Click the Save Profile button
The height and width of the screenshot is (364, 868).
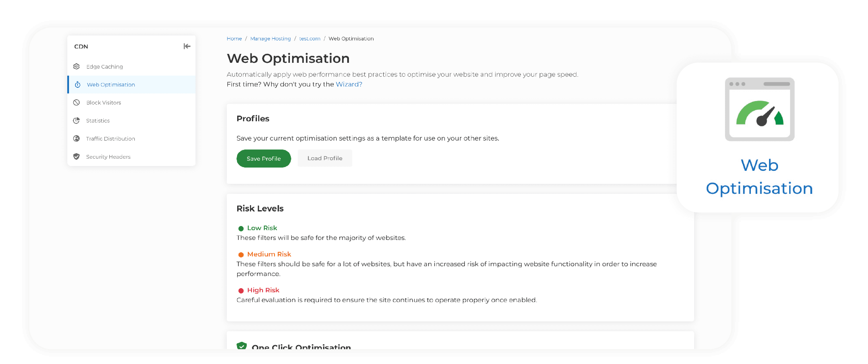point(263,158)
